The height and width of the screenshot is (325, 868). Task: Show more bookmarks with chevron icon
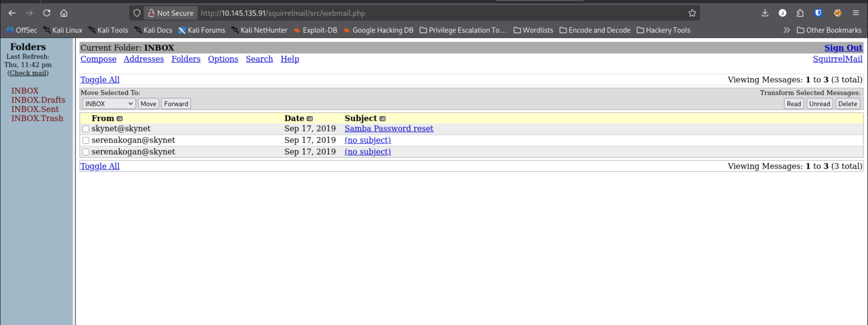click(786, 30)
